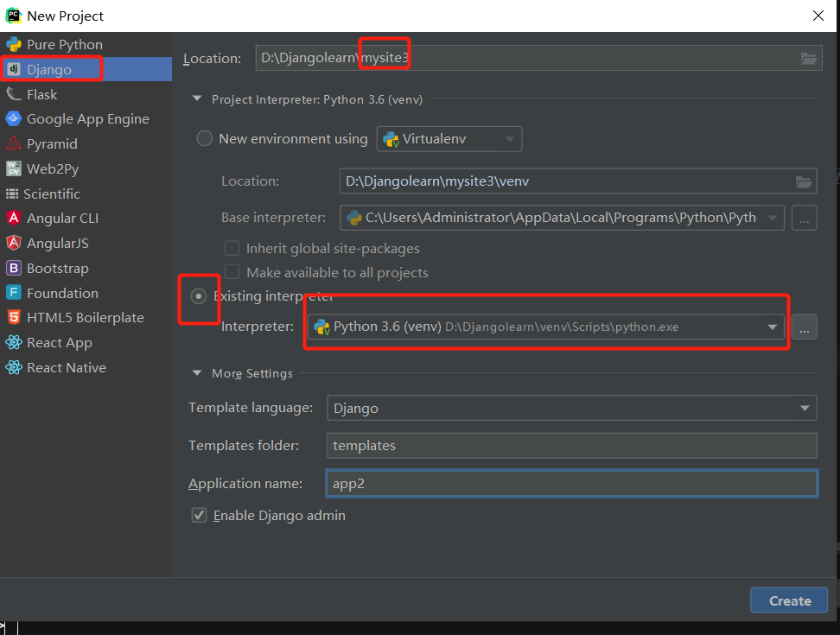Click the Create button
Image resolution: width=840 pixels, height=635 pixels.
[789, 600]
